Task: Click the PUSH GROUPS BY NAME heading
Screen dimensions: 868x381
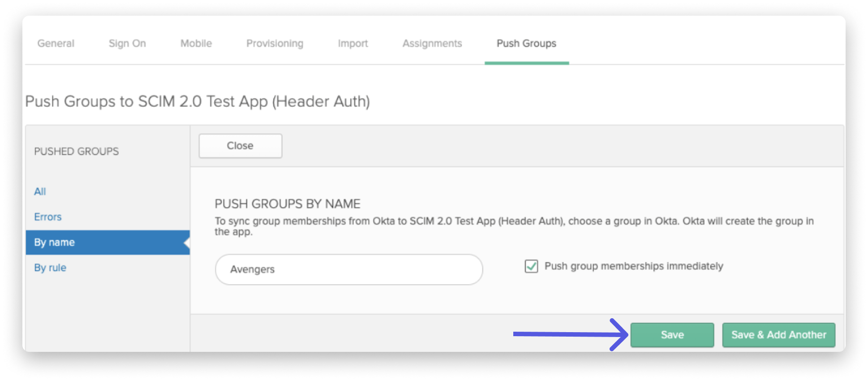Action: [287, 204]
